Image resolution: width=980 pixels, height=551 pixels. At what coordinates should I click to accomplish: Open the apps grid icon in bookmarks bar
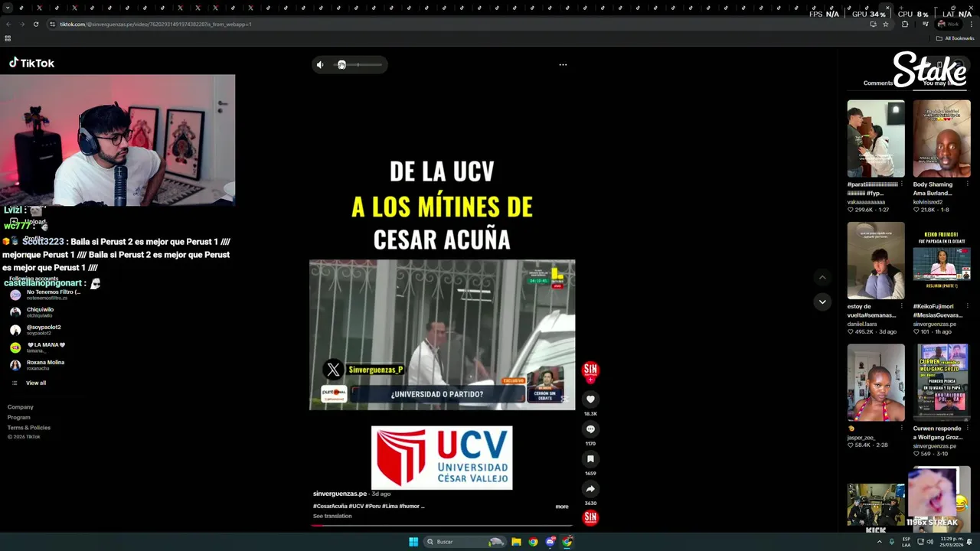coord(8,38)
